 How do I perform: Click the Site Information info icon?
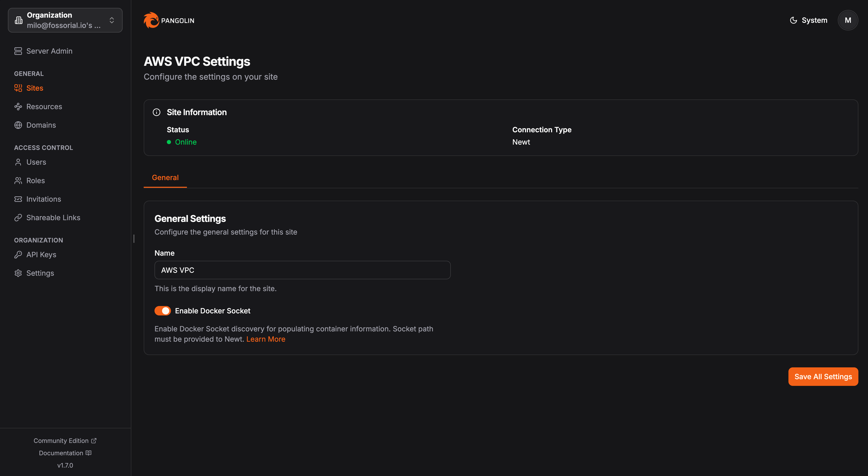[157, 112]
